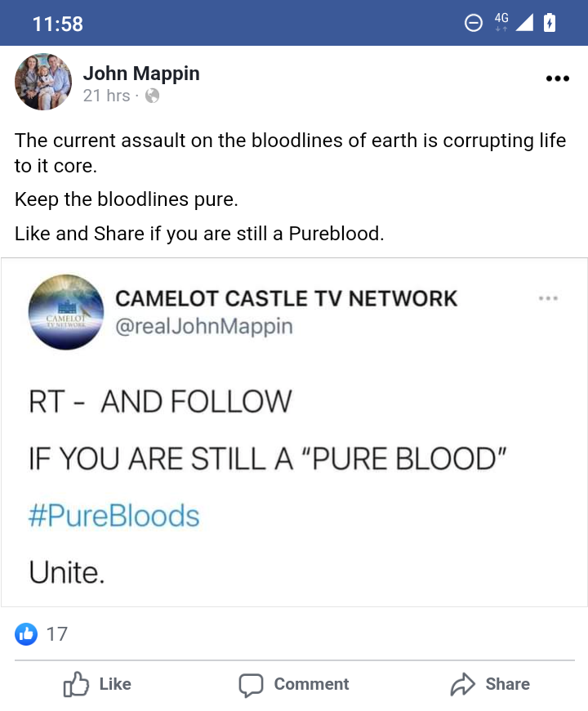This screenshot has height=711, width=588.
Task: Tap the battery charging status icon
Action: 550,23
